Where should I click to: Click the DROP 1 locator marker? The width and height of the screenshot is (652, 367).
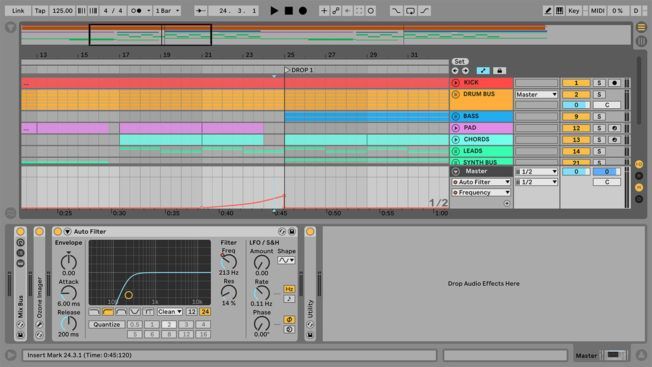pyautogui.click(x=299, y=70)
